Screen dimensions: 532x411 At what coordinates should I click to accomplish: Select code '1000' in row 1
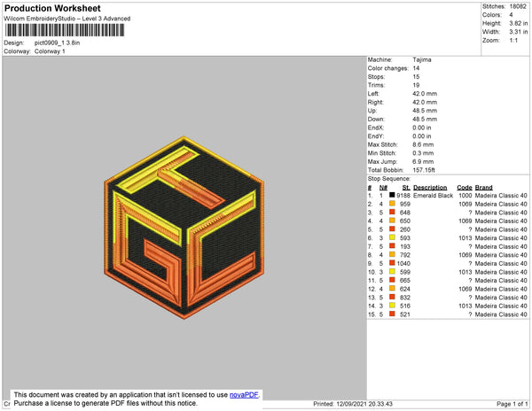click(465, 196)
